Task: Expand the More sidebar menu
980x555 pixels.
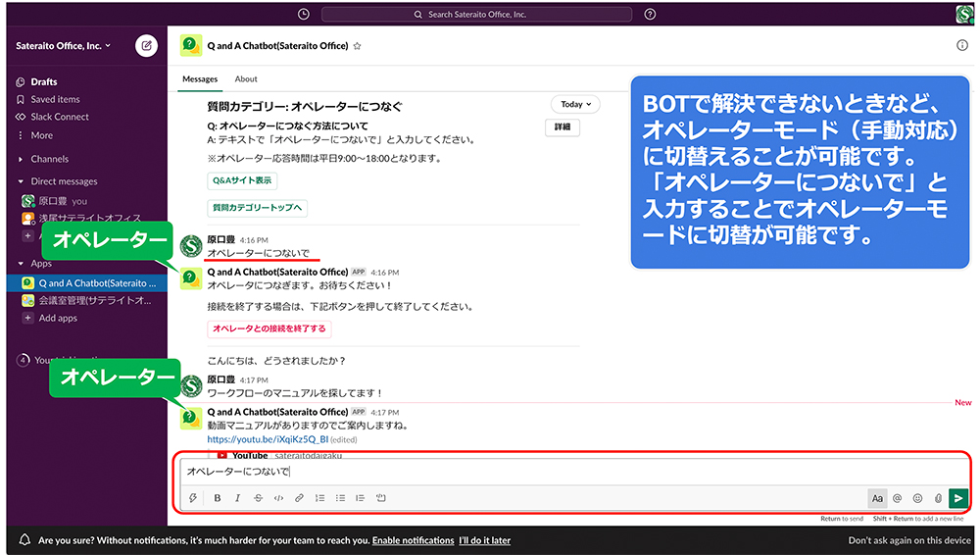Action: pos(42,135)
